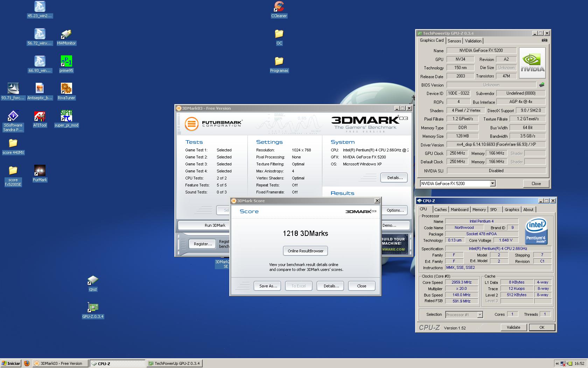Click the Iniciar start button
The height and width of the screenshot is (368, 588).
pyautogui.click(x=11, y=363)
